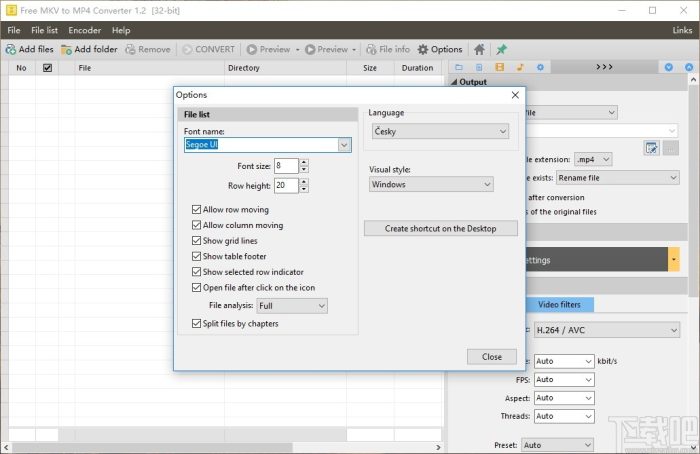The height and width of the screenshot is (454, 700).
Task: Click the blue up-arrow circle icon
Action: [689, 67]
